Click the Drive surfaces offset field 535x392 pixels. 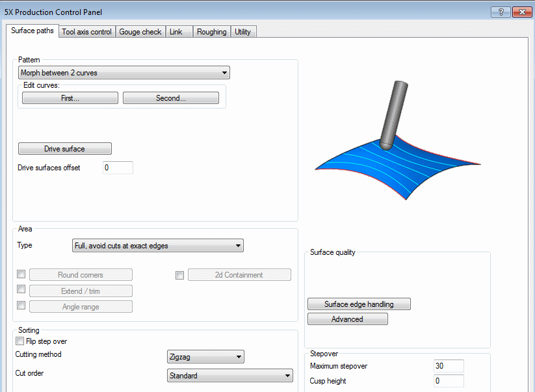(x=118, y=168)
